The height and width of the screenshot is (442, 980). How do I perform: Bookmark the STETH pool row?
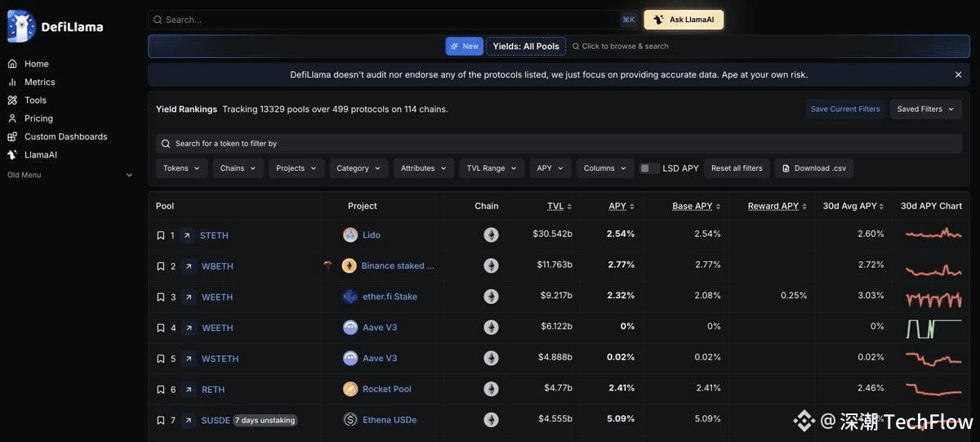tap(160, 235)
